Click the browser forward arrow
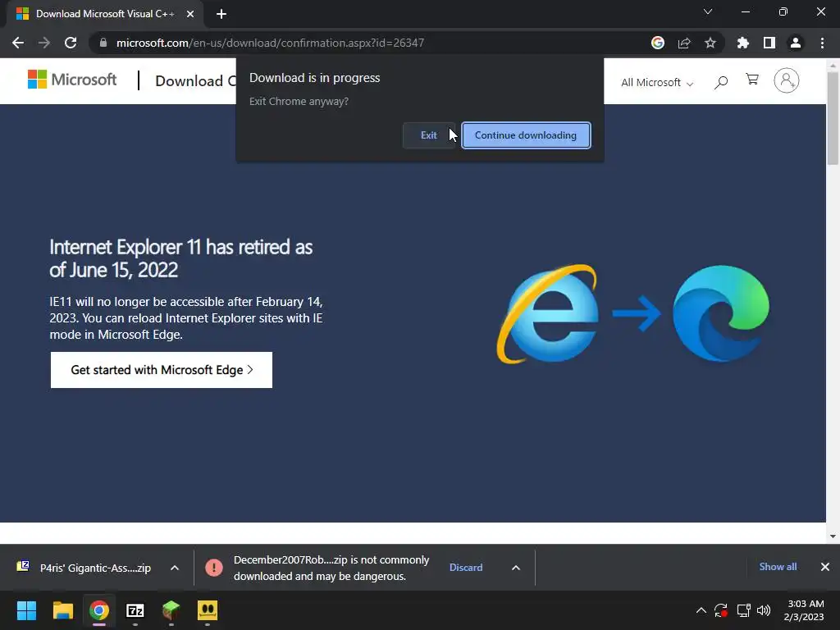 pos(44,43)
